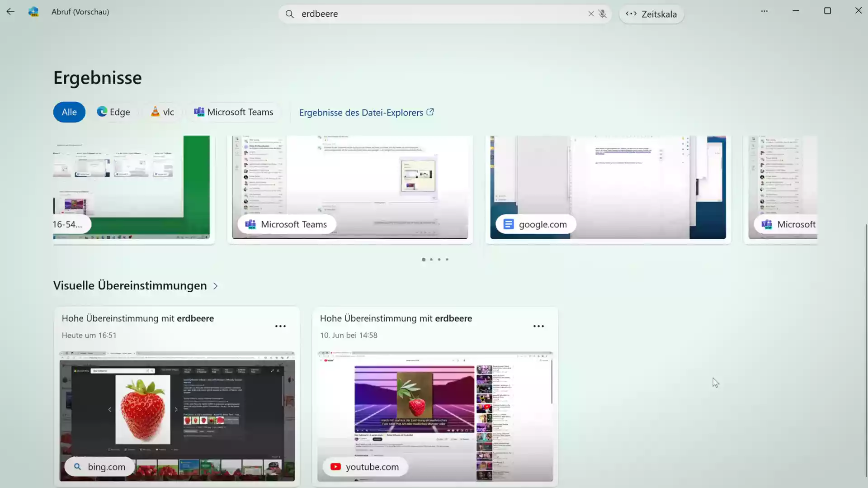The image size is (868, 488).
Task: Open Ergebnisse des Datei-Explorers link
Action: 367,113
